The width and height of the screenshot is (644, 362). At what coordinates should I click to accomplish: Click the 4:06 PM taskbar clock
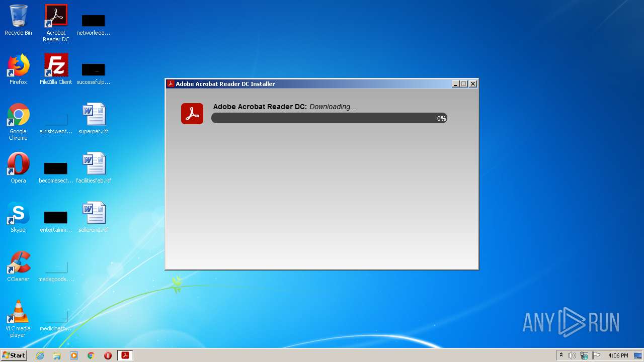click(618, 355)
